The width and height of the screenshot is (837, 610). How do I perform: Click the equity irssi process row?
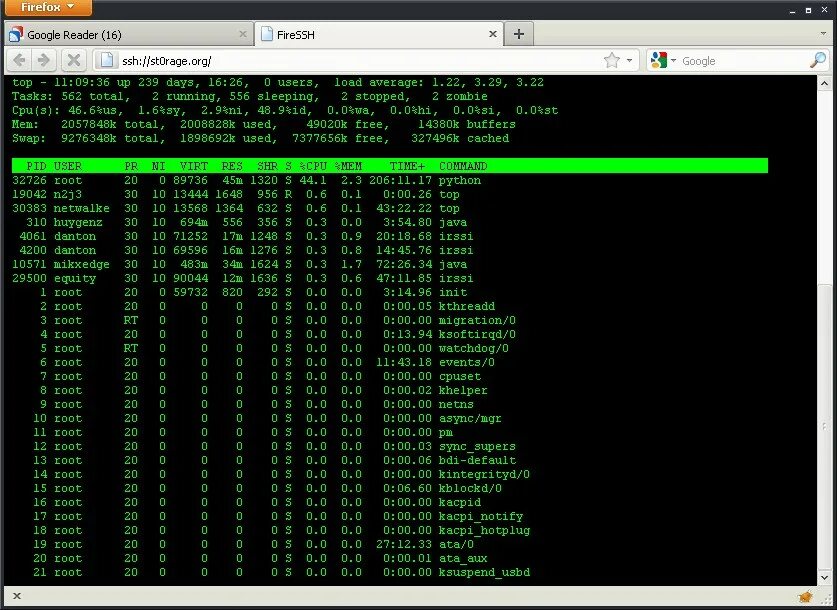(x=243, y=278)
